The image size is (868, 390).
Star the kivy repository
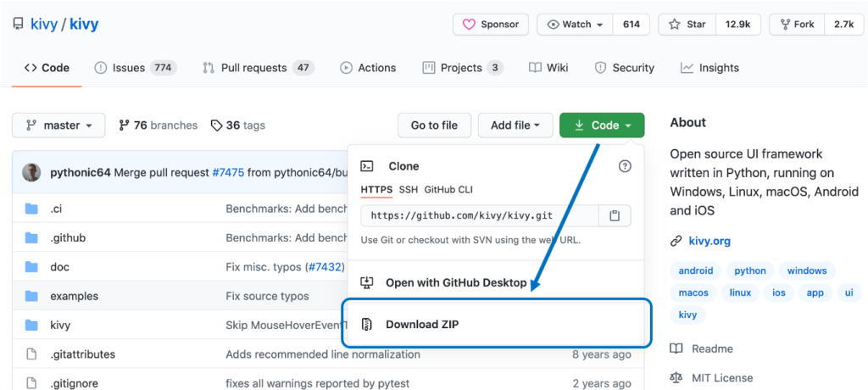pos(687,25)
